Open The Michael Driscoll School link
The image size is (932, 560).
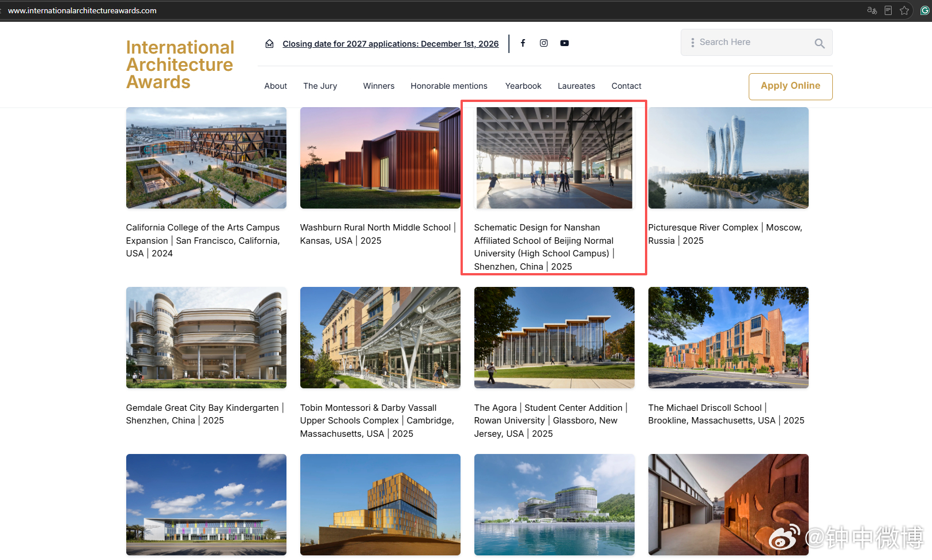[726, 414]
